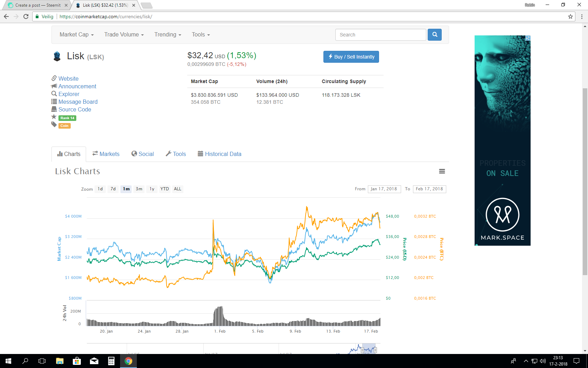Open the Windows Start menu

[8, 361]
